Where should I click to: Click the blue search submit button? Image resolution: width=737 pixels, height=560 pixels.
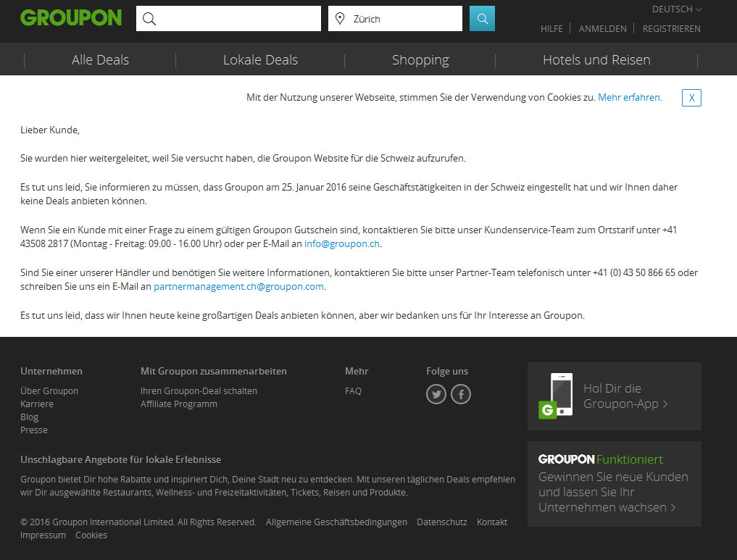(482, 19)
